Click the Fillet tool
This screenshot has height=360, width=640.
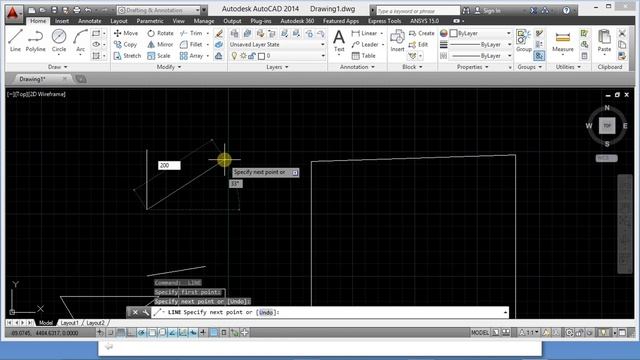click(191, 44)
